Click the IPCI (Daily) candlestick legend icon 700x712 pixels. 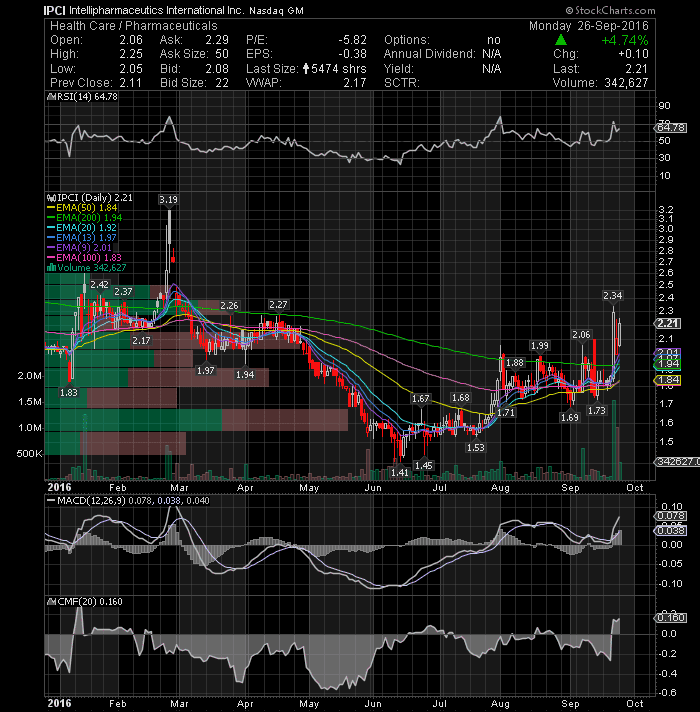(51, 198)
